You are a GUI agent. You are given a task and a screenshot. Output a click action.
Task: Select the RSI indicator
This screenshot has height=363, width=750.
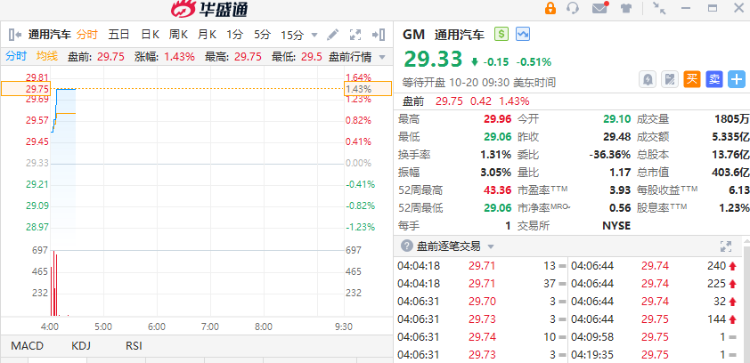click(x=133, y=346)
